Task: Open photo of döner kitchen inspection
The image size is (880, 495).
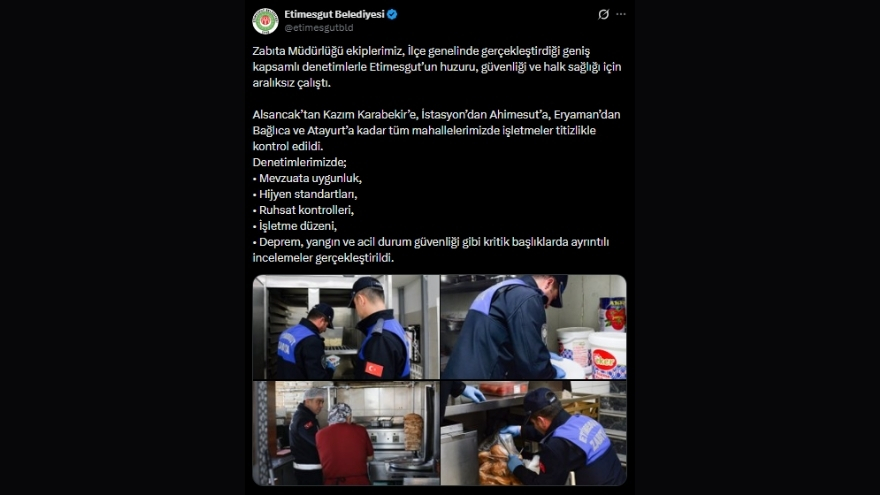Action: [x=346, y=433]
